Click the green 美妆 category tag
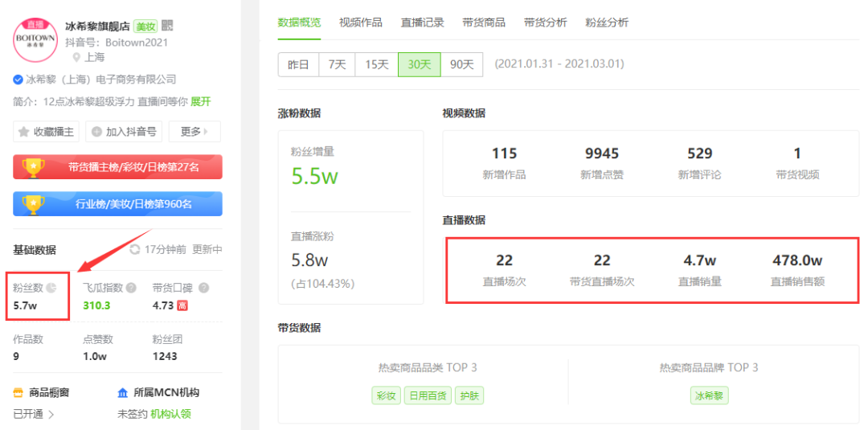Image resolution: width=868 pixels, height=430 pixels. [x=146, y=26]
